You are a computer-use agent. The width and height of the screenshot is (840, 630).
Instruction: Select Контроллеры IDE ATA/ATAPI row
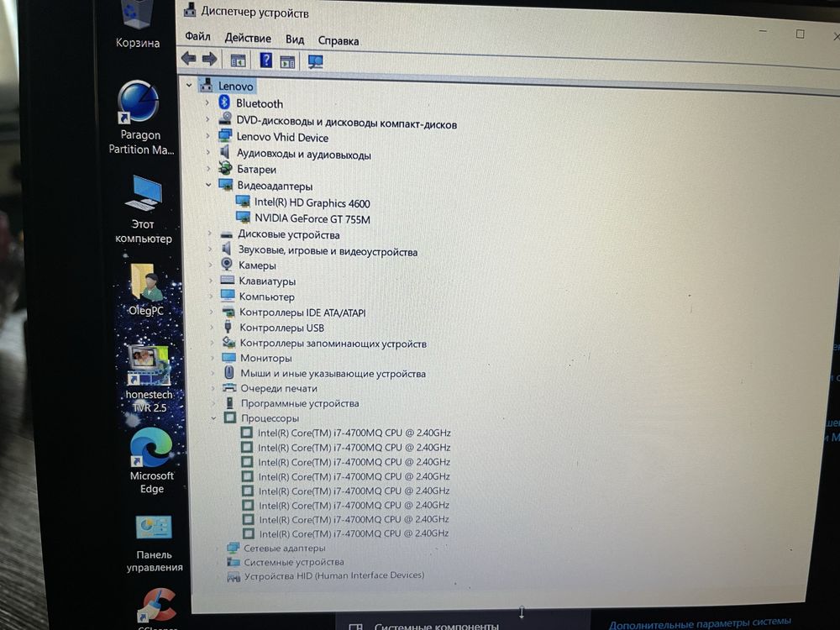294,312
